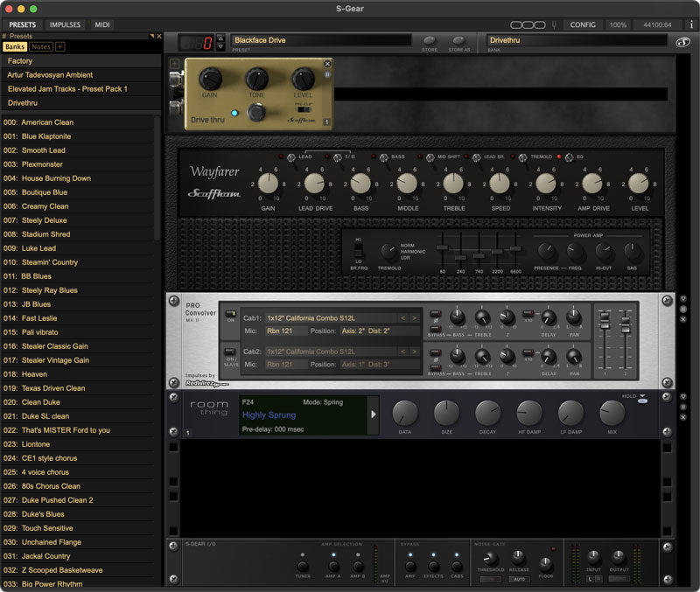Load preset 022: That's MISTER Ford to you
Viewport: 700px width, 592px height.
pos(78,430)
